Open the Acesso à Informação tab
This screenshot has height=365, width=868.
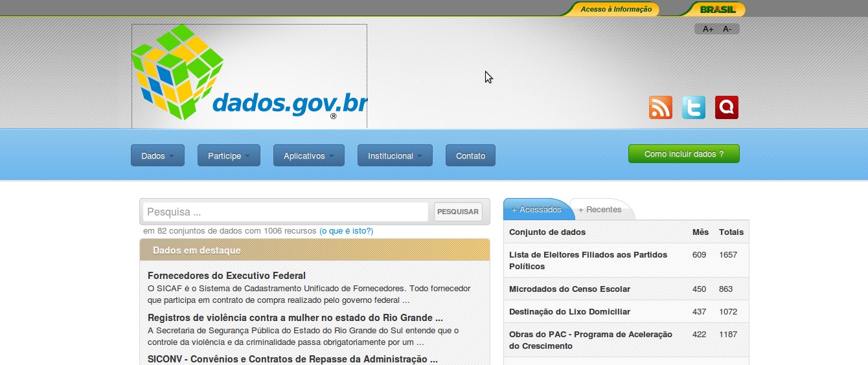[x=616, y=9]
